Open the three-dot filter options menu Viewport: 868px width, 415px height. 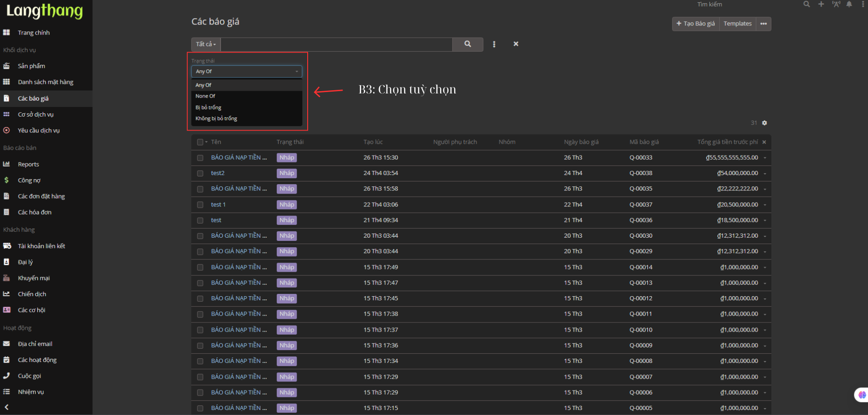pos(494,44)
